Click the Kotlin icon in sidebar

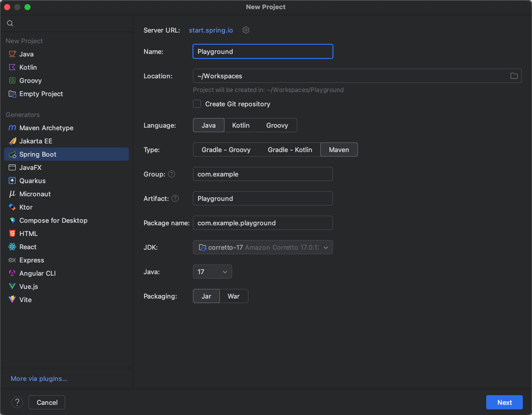pos(12,67)
